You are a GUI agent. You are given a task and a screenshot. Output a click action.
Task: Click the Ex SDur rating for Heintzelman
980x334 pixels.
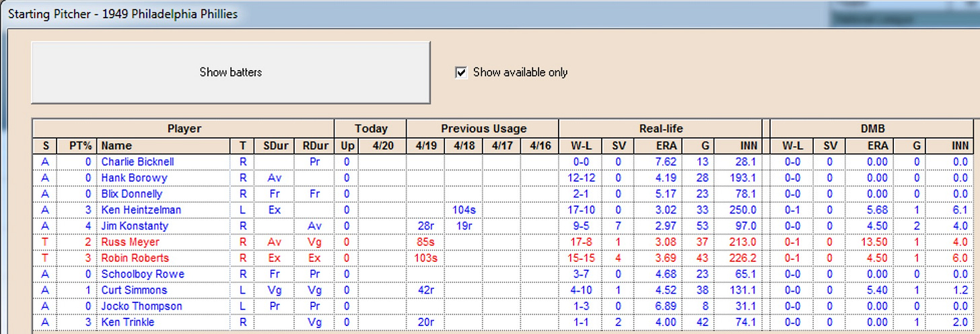pyautogui.click(x=275, y=210)
